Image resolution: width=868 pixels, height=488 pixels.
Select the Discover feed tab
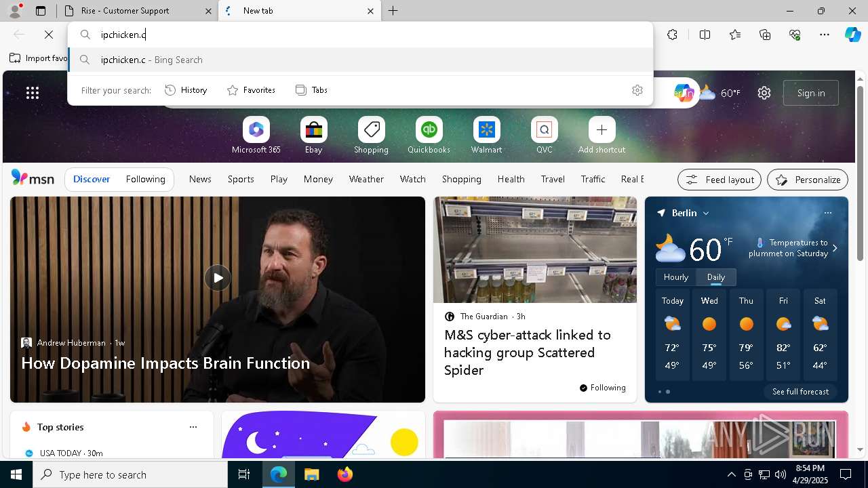point(92,179)
